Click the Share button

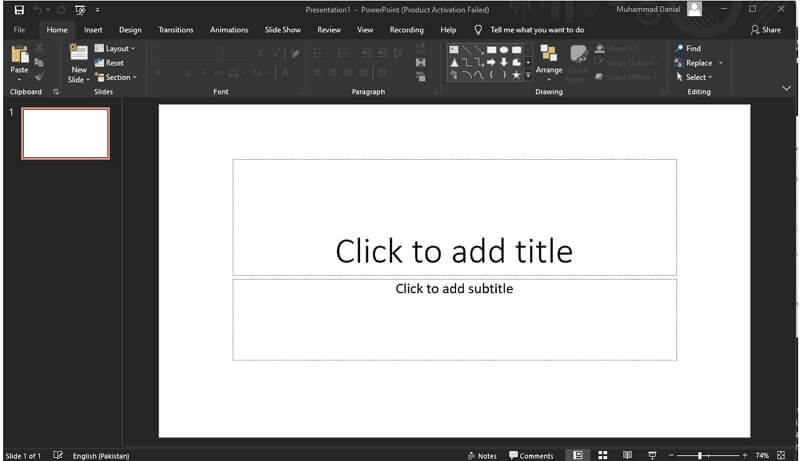[765, 30]
